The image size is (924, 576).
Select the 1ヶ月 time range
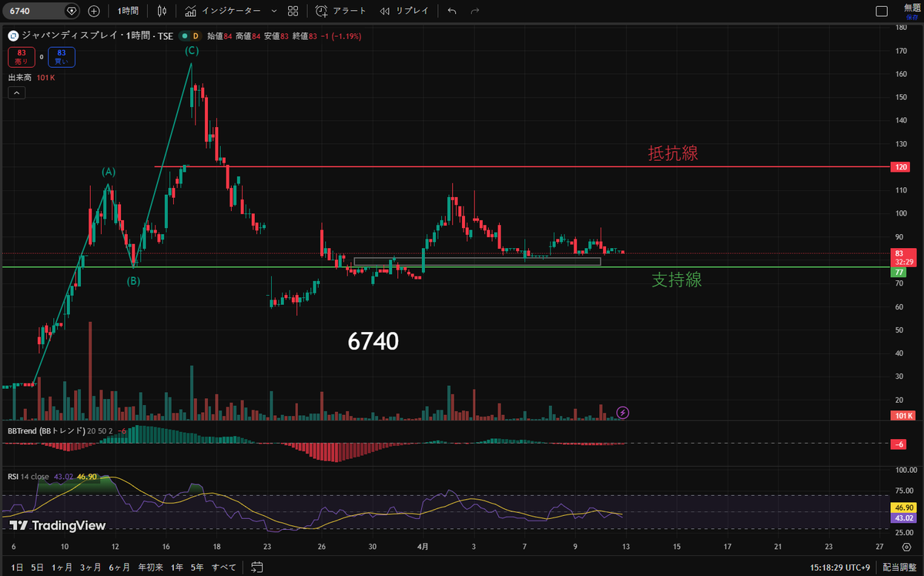[x=62, y=568]
